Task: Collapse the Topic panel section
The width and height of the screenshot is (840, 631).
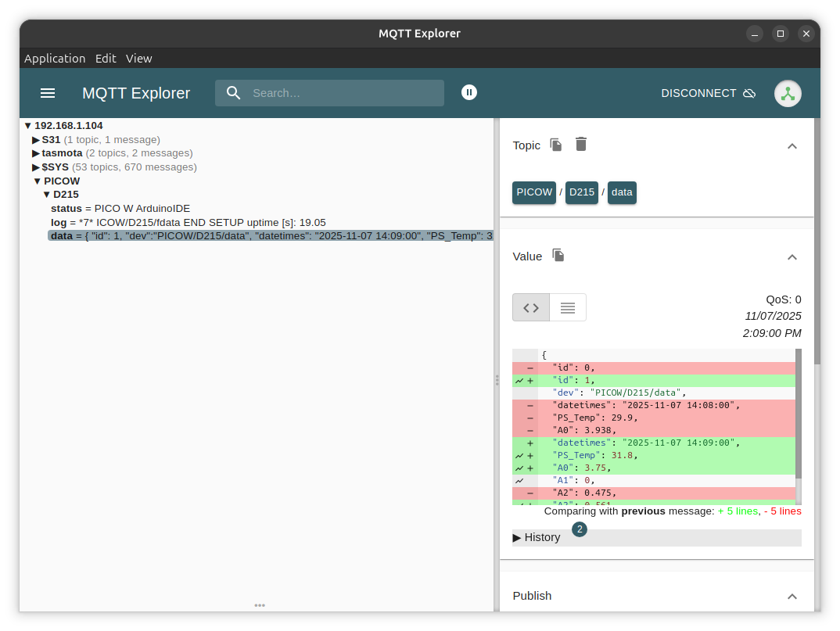Action: [x=792, y=145]
